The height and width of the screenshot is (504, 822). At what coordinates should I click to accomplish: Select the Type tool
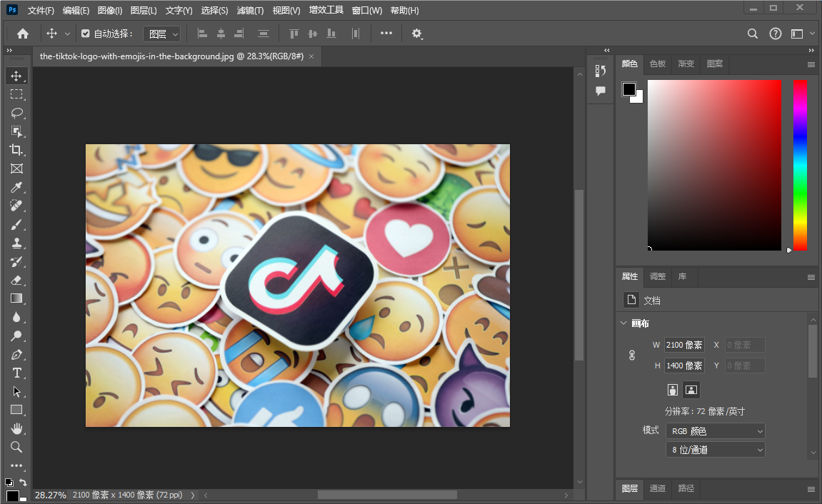(17, 373)
